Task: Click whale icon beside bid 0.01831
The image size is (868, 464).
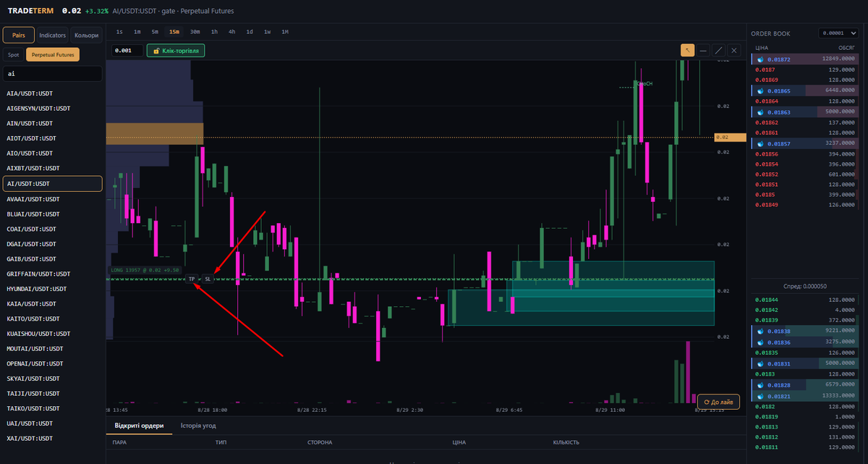Action: [761, 363]
